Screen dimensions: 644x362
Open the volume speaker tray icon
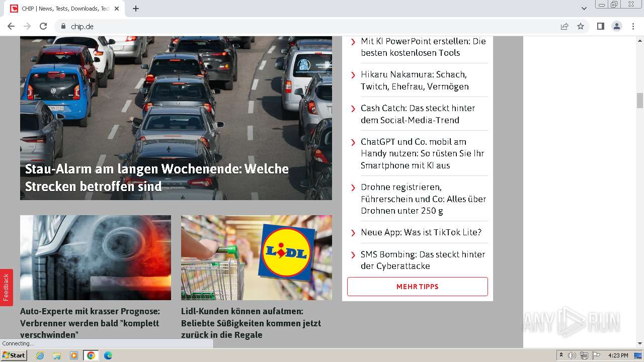click(x=572, y=355)
